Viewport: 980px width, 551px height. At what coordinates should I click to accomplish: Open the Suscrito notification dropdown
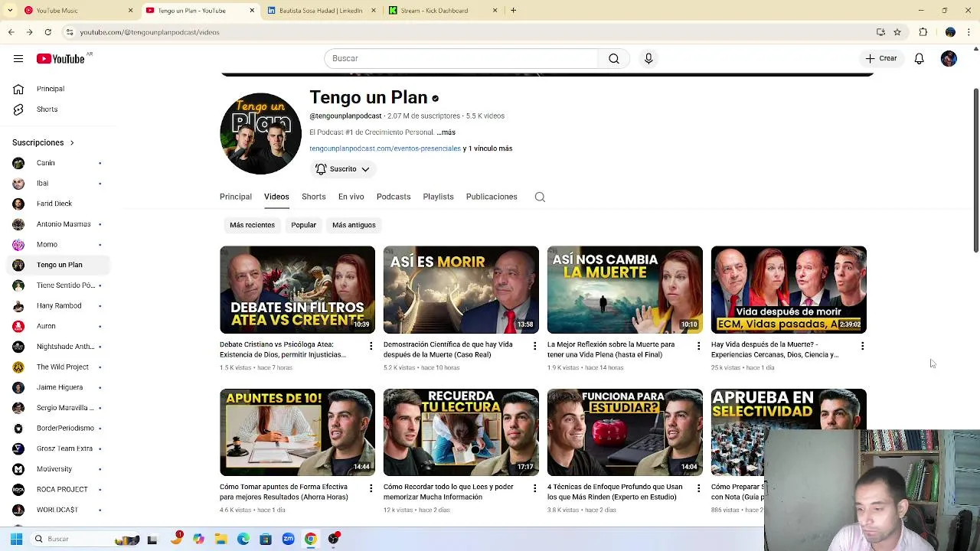point(342,169)
